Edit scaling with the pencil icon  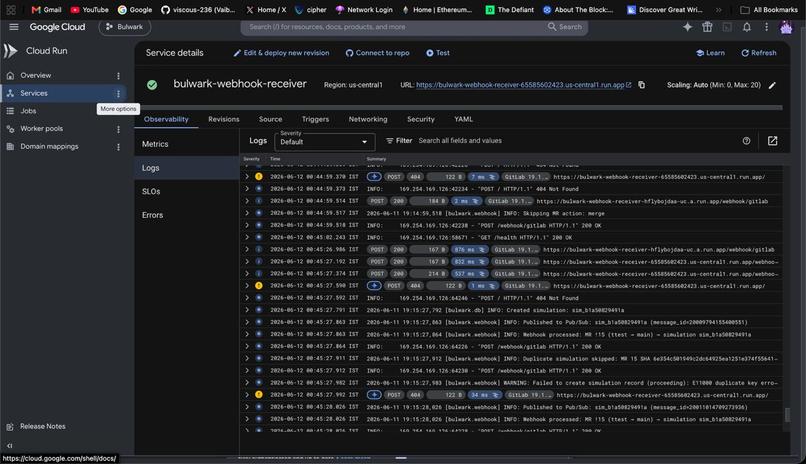click(772, 85)
